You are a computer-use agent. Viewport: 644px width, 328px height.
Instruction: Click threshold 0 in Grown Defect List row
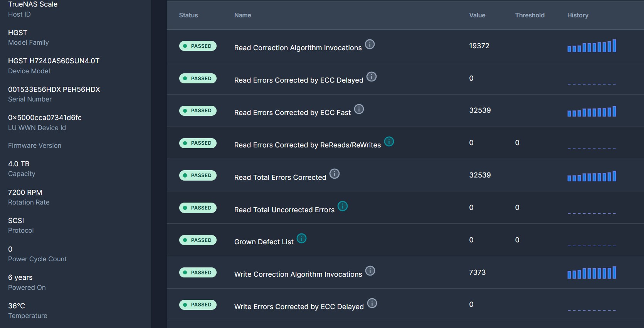click(517, 240)
